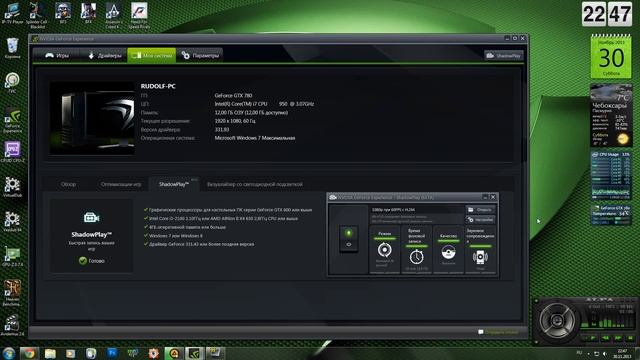Open the Heaven Benchmark desktop icon
The width and height of the screenshot is (640, 360).
point(12,292)
